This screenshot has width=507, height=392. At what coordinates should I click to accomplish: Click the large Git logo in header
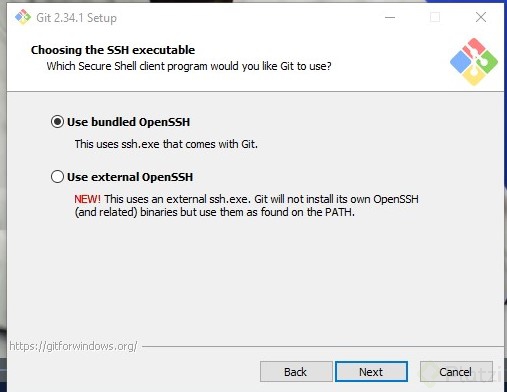pyautogui.click(x=474, y=61)
